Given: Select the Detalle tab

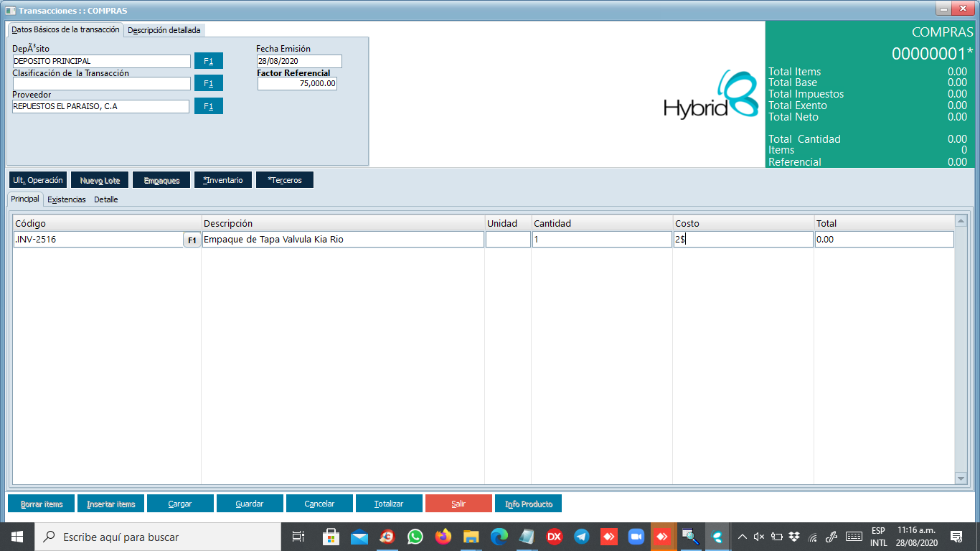Looking at the screenshot, I should pos(106,199).
